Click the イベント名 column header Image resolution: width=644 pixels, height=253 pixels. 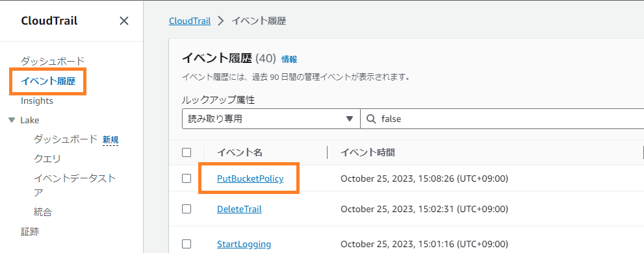pos(239,152)
